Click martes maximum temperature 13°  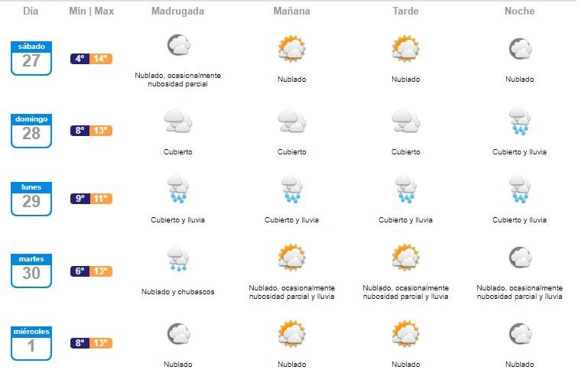[x=101, y=271]
